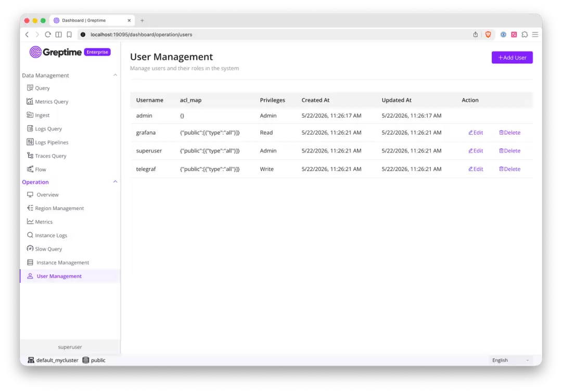Select the User Management menu item

(70, 276)
